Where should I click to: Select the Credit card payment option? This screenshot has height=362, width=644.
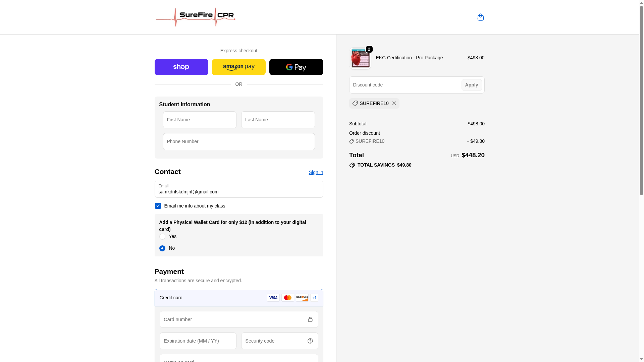pyautogui.click(x=239, y=298)
